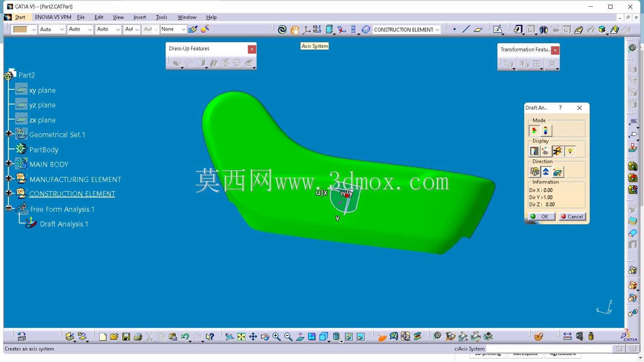The width and height of the screenshot is (644, 362).
Task: Open the first Auto transparency dropdown
Action: (62, 29)
